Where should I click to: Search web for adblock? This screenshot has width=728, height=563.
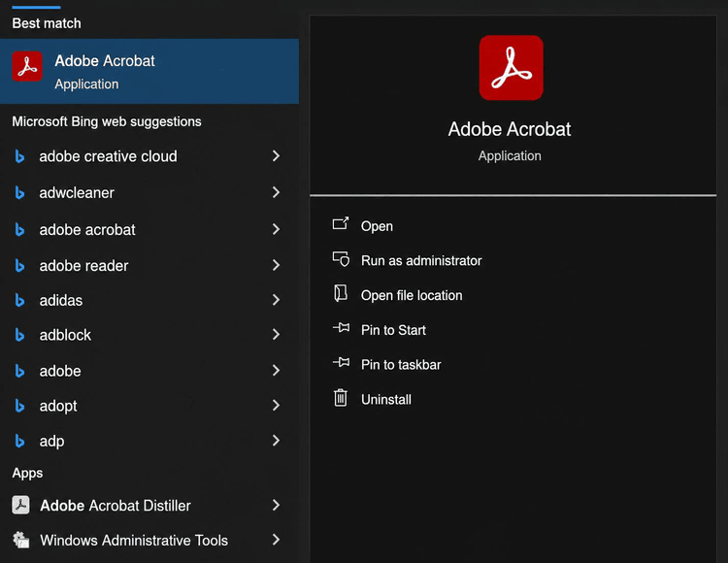point(65,335)
